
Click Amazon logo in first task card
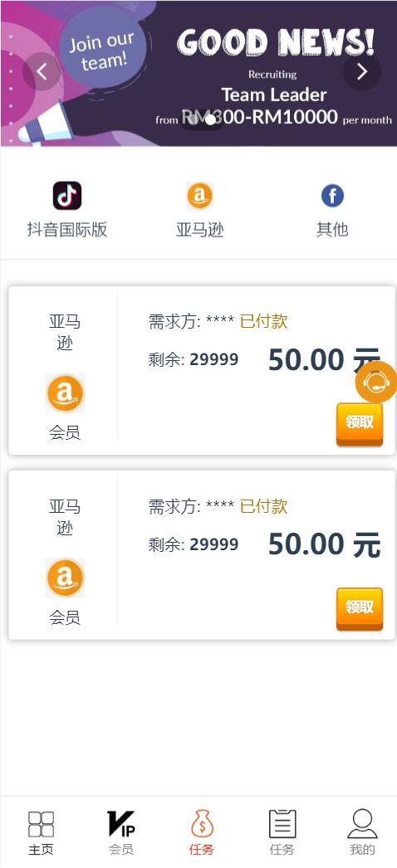[65, 393]
